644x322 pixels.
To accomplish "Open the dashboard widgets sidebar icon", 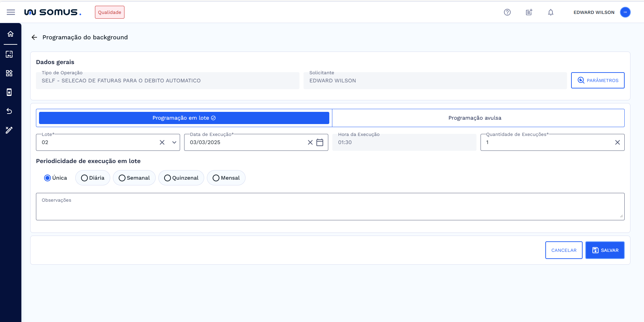I will [x=9, y=73].
